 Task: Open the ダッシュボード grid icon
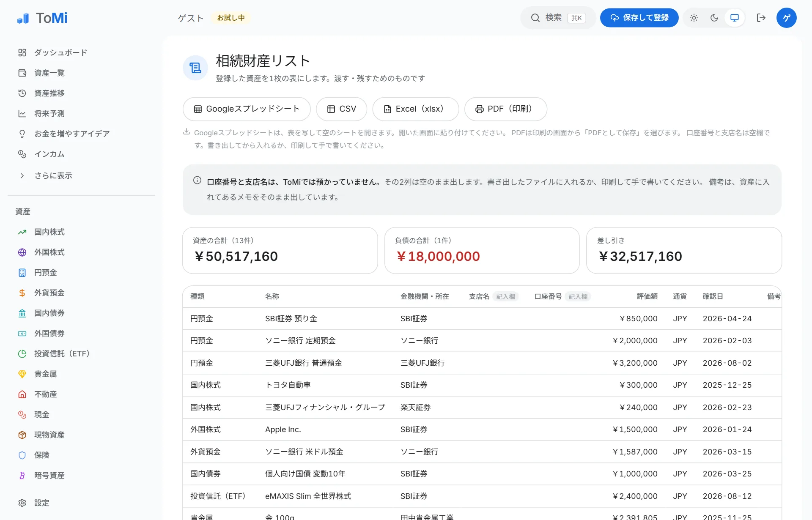point(22,52)
